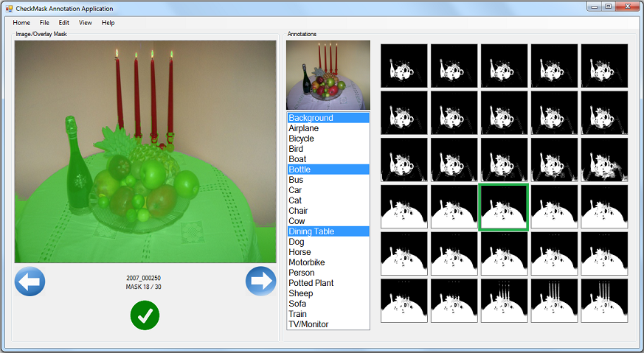
Task: Open the View menu
Action: click(x=86, y=23)
